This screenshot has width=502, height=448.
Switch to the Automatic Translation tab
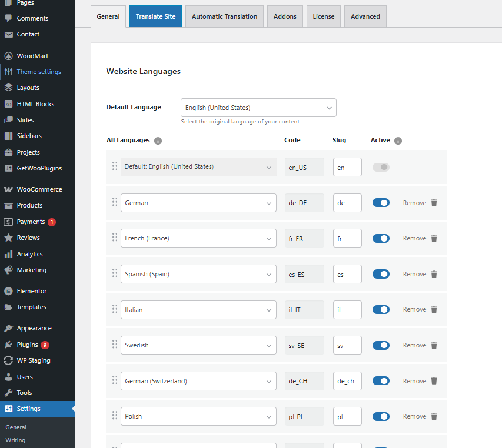click(224, 16)
